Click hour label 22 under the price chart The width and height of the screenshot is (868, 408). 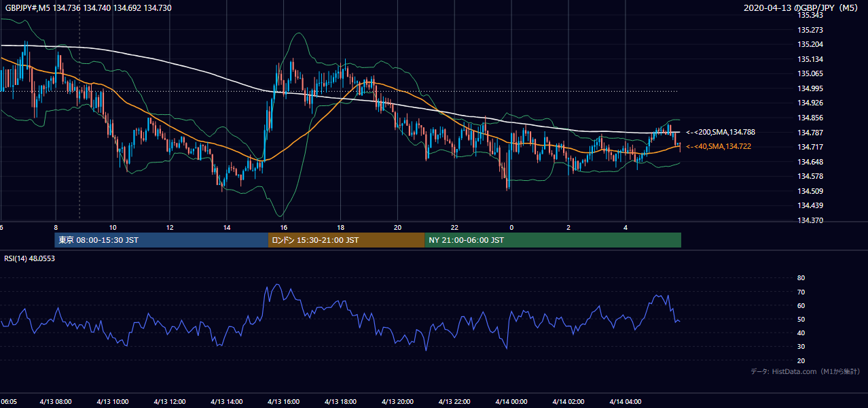click(x=454, y=227)
